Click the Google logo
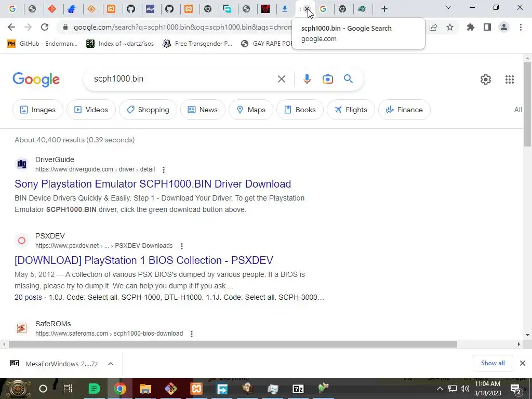532x399 pixels. 36,79
